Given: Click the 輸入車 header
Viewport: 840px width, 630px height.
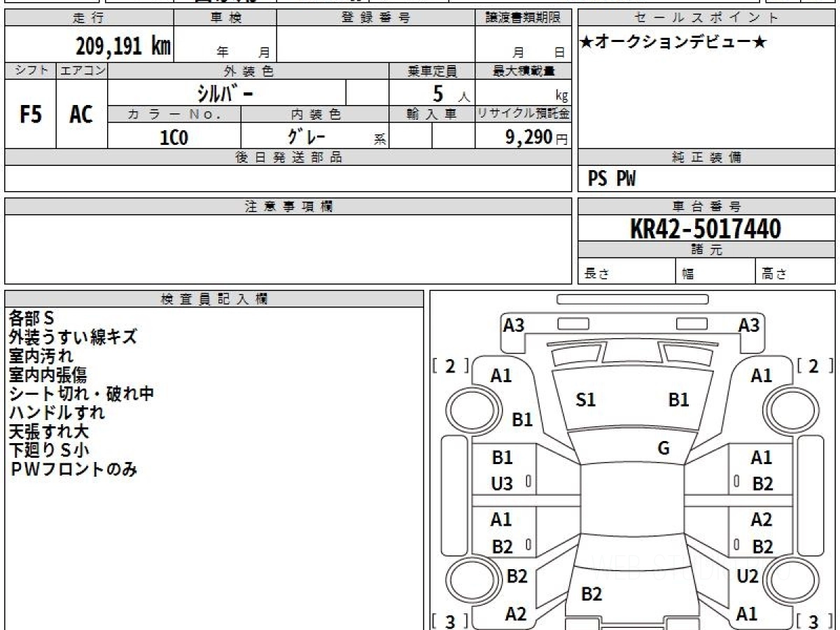Looking at the screenshot, I should tap(432, 114).
